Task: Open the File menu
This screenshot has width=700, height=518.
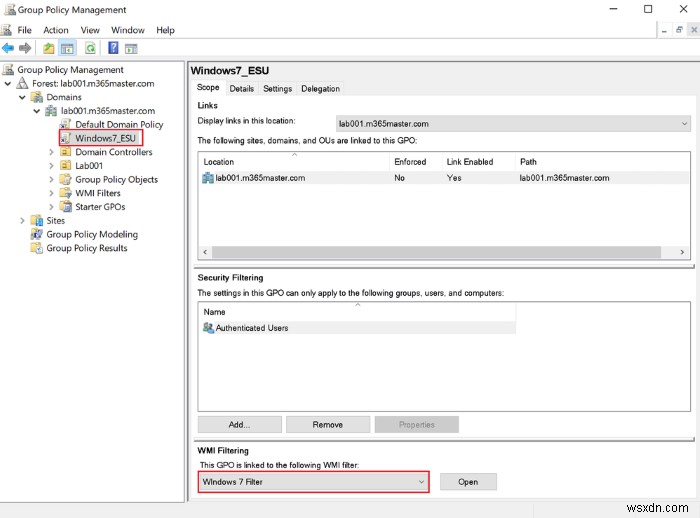Action: [x=24, y=30]
